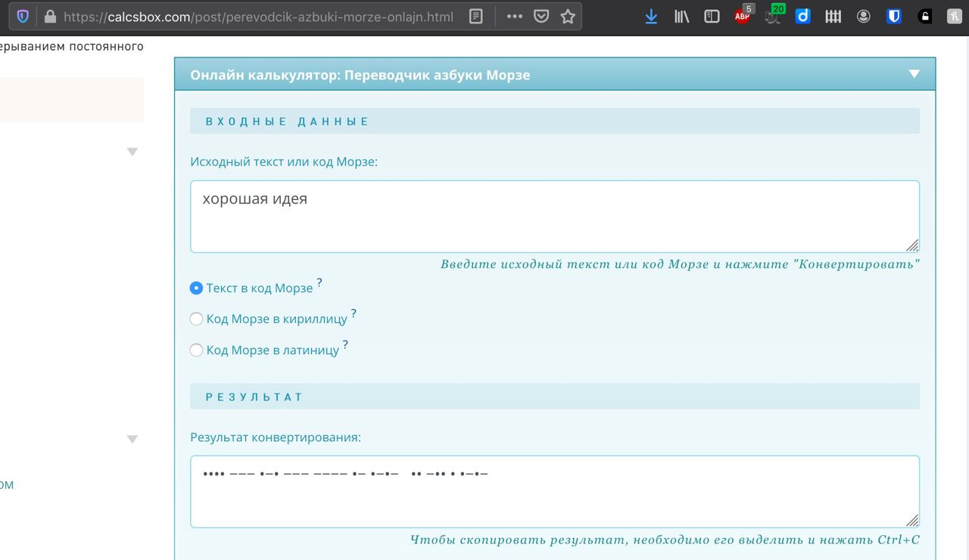Click the 'РЕЗУЛЬТАТ' section header

coord(555,397)
